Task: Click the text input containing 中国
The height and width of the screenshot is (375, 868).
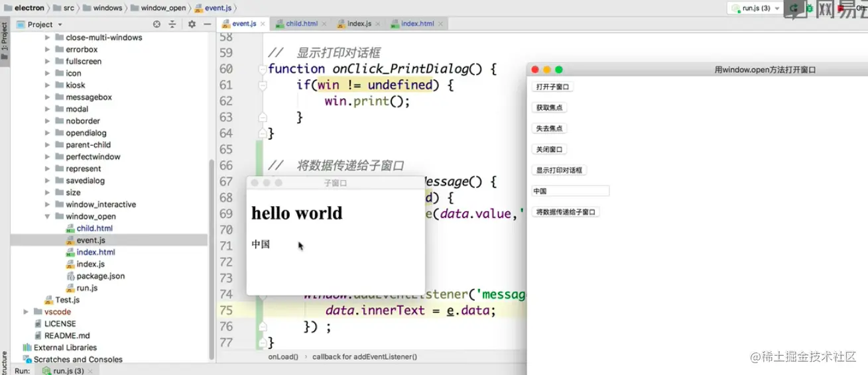Action: pos(570,191)
